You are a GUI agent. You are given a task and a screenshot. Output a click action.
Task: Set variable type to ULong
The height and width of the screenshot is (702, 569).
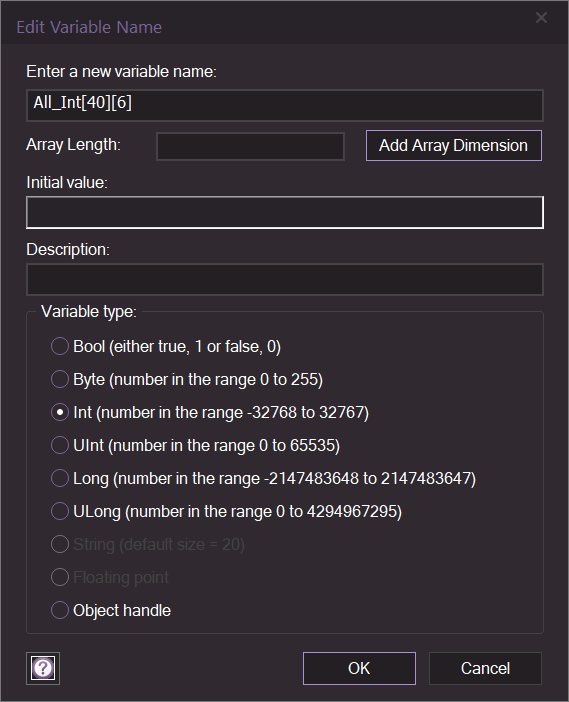point(60,511)
